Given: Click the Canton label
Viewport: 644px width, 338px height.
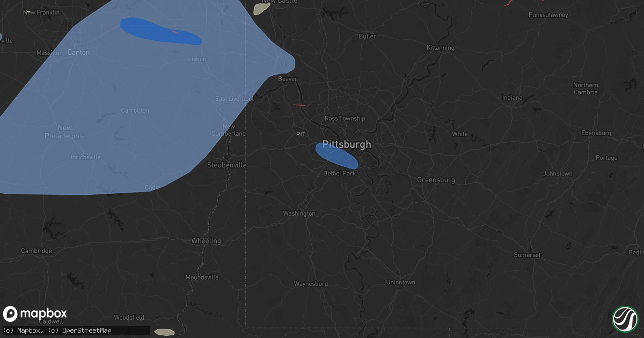Looking at the screenshot, I should pos(79,53).
